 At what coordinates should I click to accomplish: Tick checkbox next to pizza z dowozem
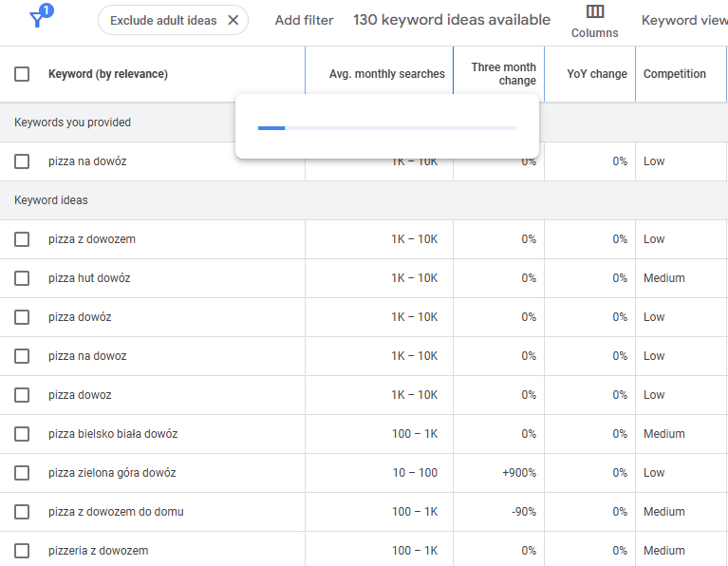(x=22, y=239)
